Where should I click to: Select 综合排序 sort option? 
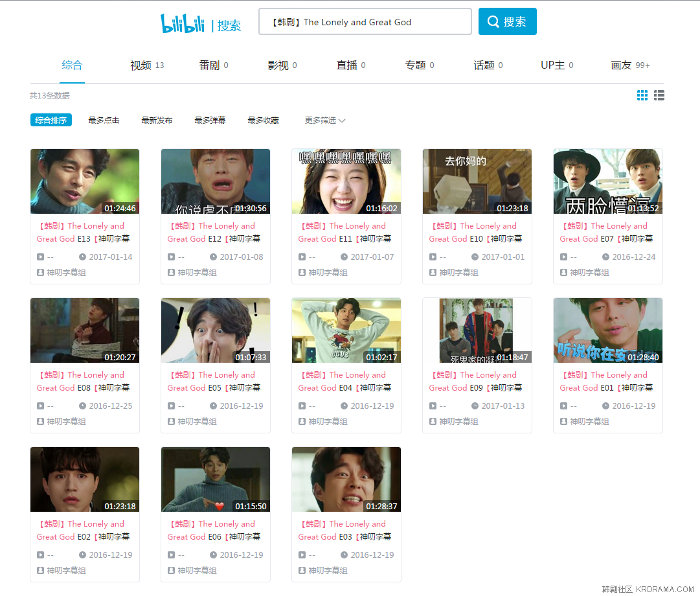51,120
